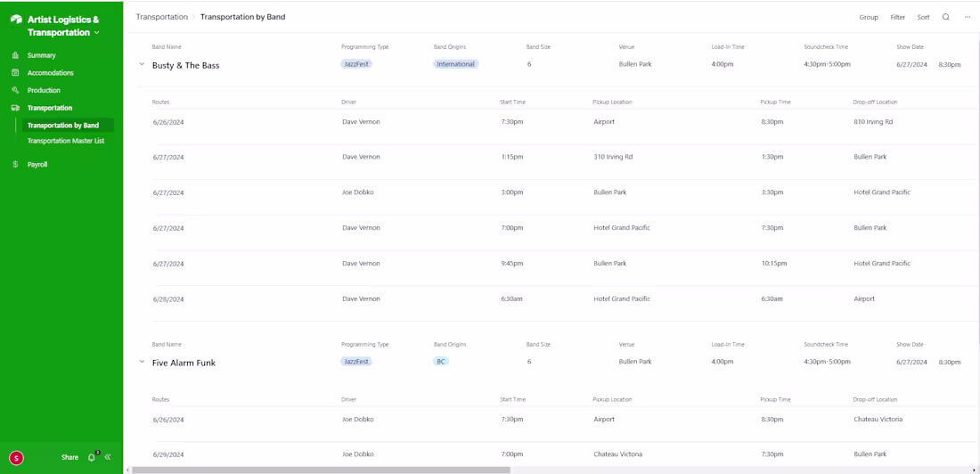Screen dimensions: 980x474
Task: Open the Accomodations page
Action: point(50,73)
